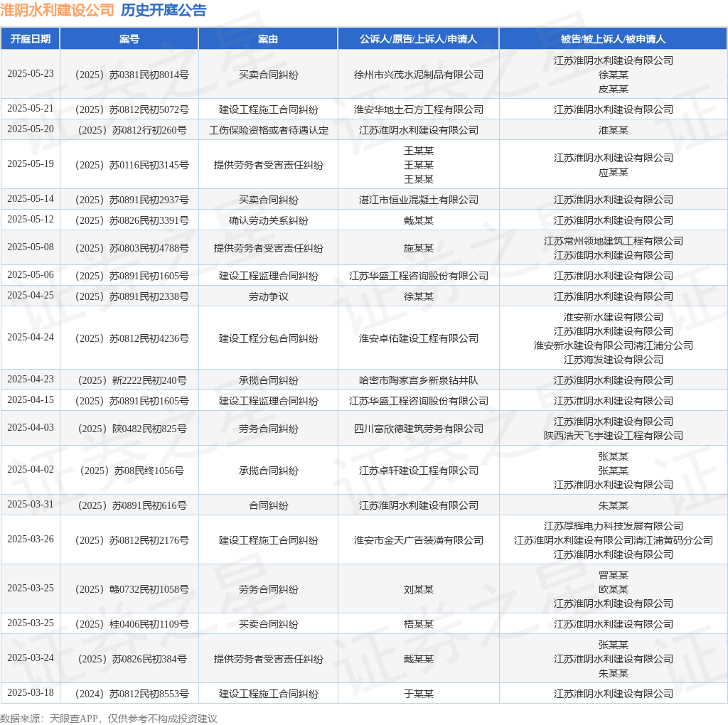Viewport: 728px width, 725px height.
Task: Select case number (2025)苏0826民初3391号
Action: [132, 220]
